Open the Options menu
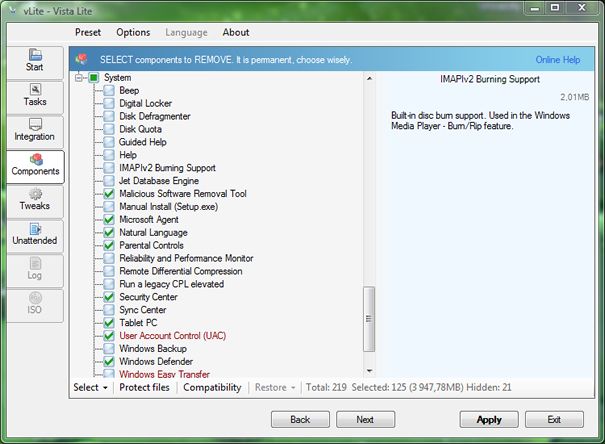This screenshot has height=444, width=605. [x=133, y=32]
